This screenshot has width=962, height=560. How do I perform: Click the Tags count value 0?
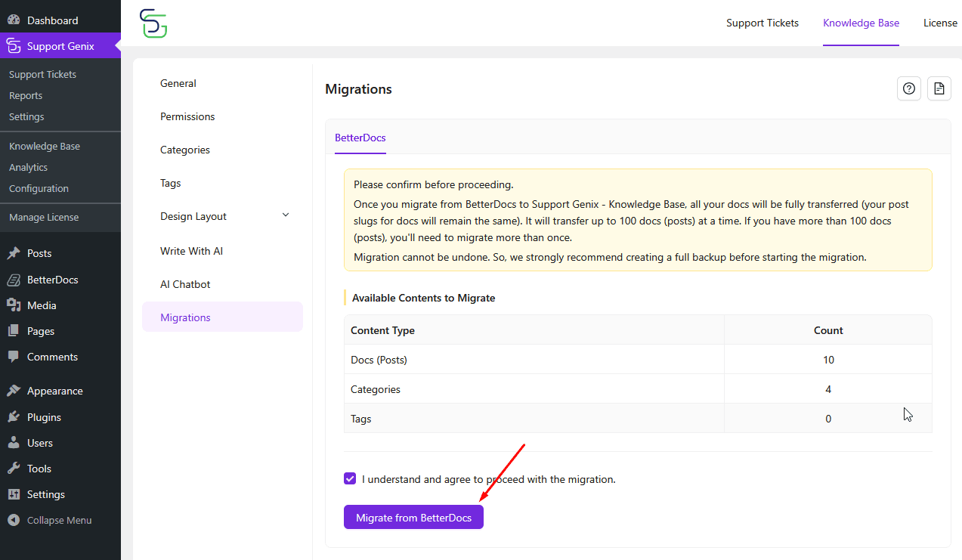click(x=828, y=419)
